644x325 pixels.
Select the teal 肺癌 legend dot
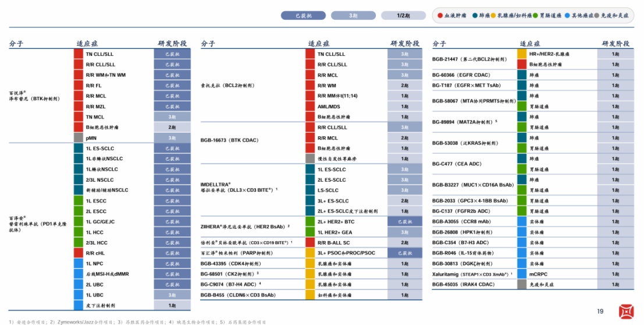(475, 16)
